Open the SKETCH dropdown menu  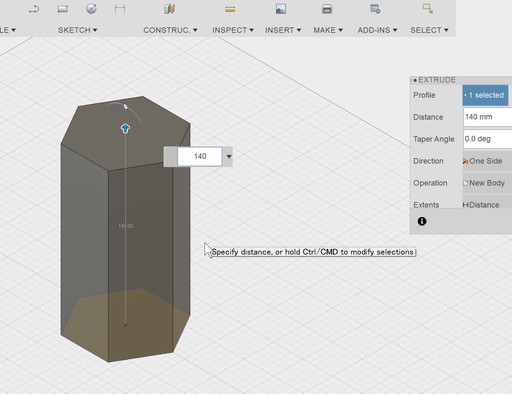tap(77, 30)
